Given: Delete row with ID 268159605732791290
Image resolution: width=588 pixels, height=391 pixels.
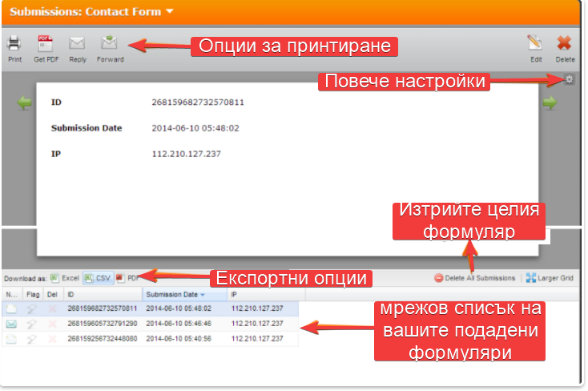Looking at the screenshot, I should tap(53, 324).
